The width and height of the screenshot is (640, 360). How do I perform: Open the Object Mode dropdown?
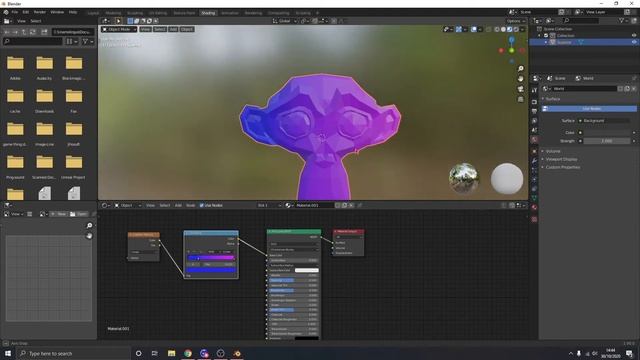tap(119, 29)
